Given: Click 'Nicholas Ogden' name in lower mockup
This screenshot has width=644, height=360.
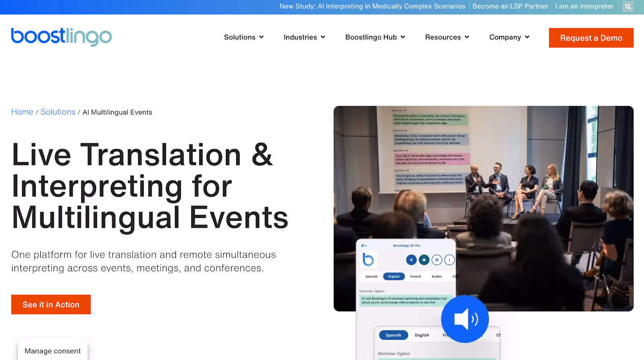Looking at the screenshot, I should 394,354.
